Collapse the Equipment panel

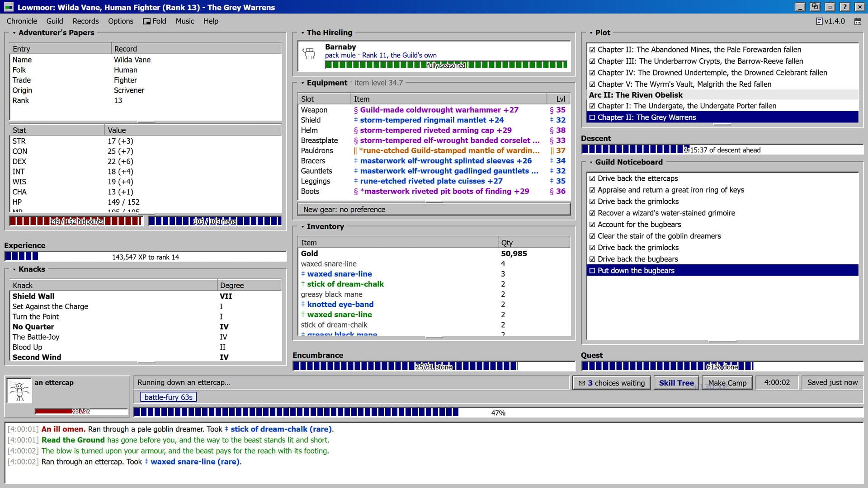coord(302,83)
